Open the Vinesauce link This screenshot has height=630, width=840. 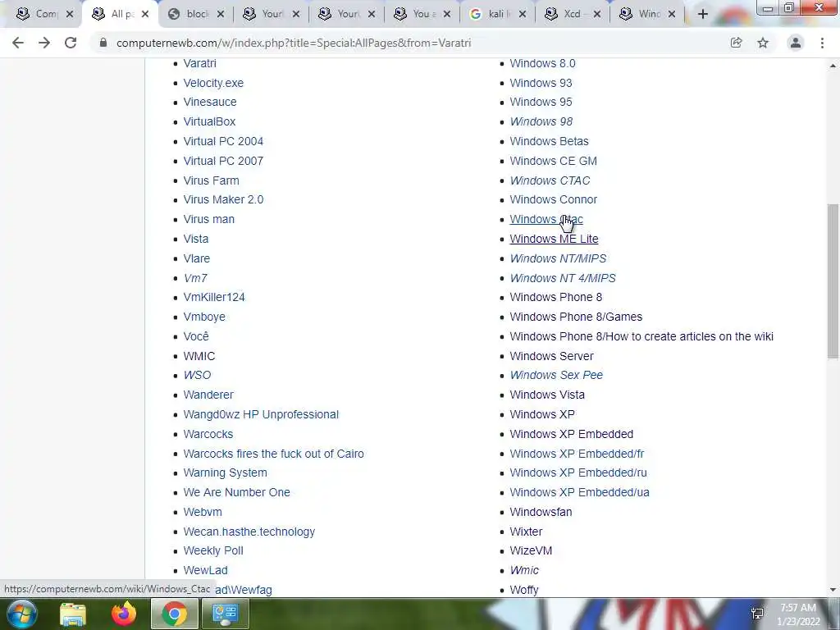point(210,102)
